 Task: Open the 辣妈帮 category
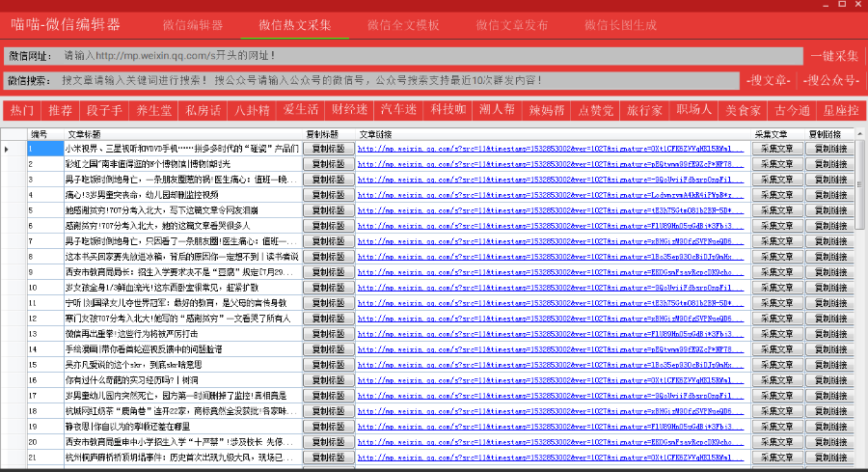pos(547,110)
